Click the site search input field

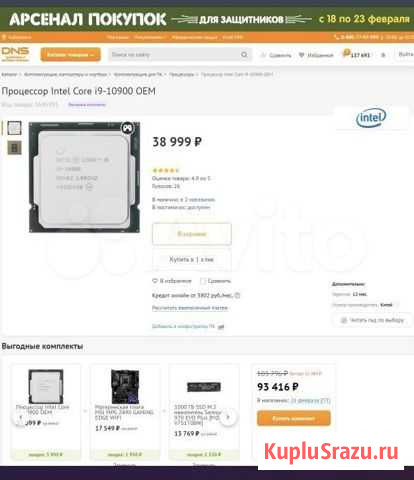pyautogui.click(x=173, y=55)
